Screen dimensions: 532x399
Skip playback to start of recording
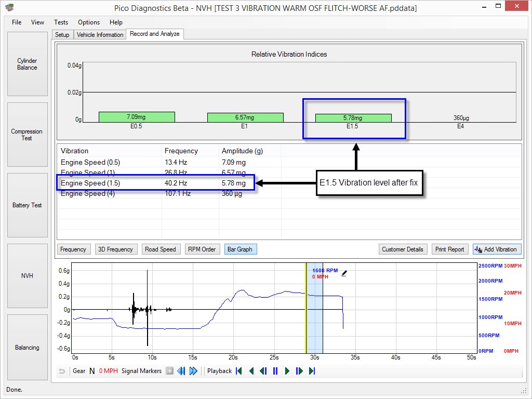coord(239,371)
